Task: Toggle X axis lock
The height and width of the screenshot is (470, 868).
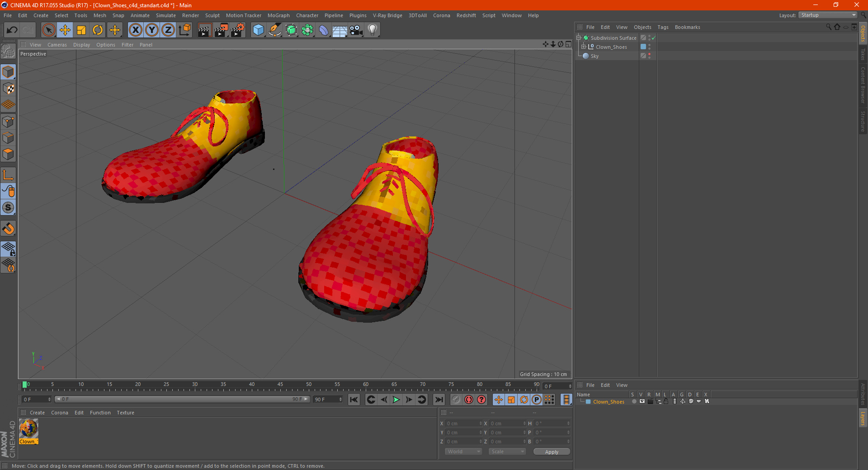Action: [x=135, y=30]
